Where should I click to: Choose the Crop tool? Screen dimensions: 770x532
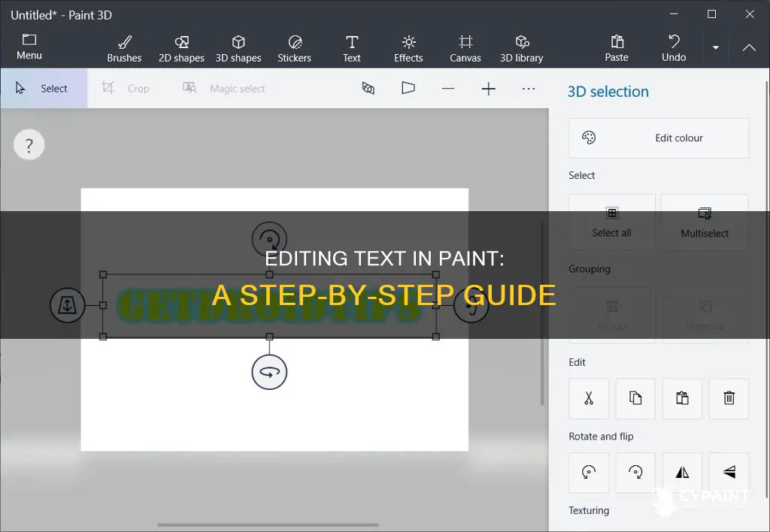pyautogui.click(x=126, y=89)
